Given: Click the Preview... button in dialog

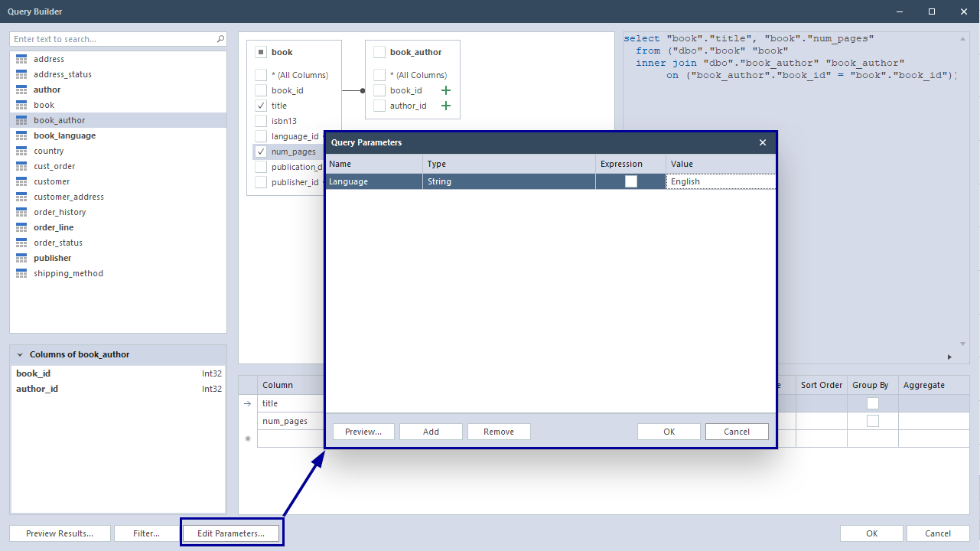Looking at the screenshot, I should tap(363, 432).
